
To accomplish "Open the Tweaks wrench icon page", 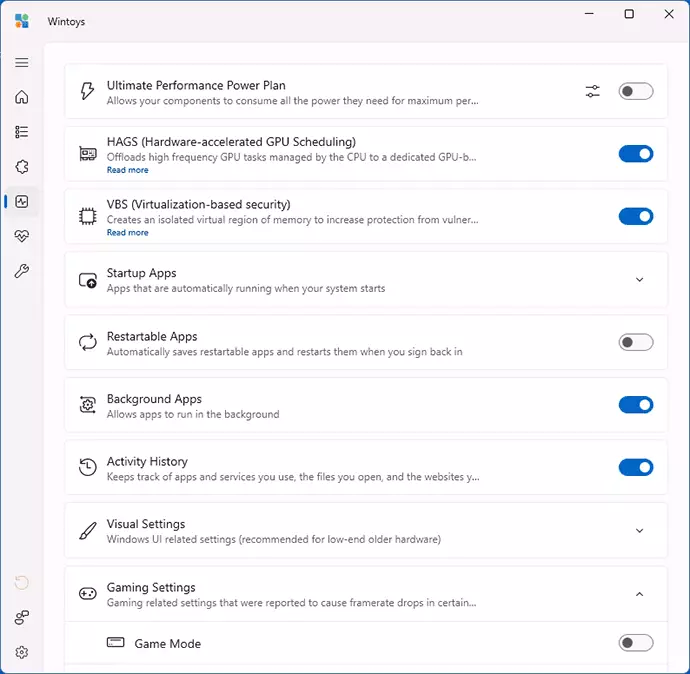I will [x=22, y=271].
